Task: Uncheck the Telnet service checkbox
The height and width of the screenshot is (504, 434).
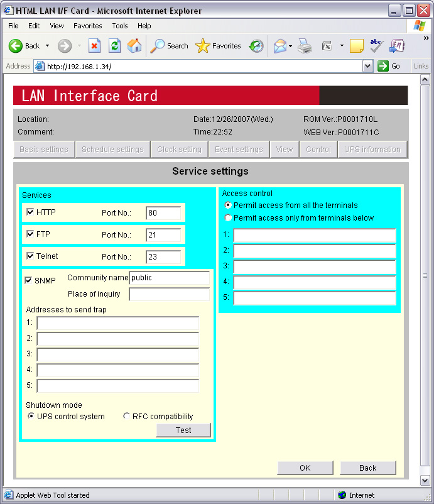Action: click(30, 256)
